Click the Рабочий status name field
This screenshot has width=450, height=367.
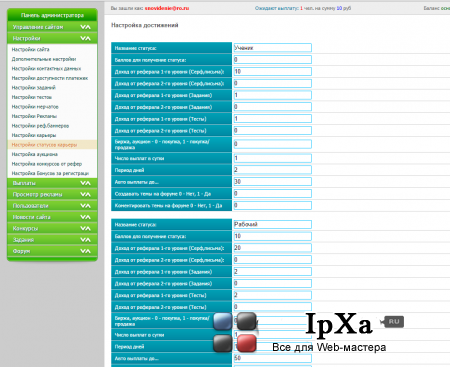pos(272,224)
